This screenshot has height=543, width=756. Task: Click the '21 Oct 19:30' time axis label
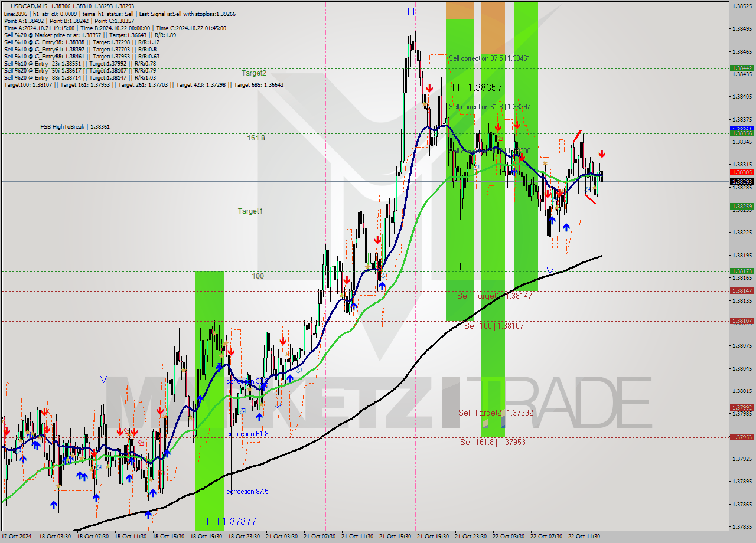click(432, 537)
